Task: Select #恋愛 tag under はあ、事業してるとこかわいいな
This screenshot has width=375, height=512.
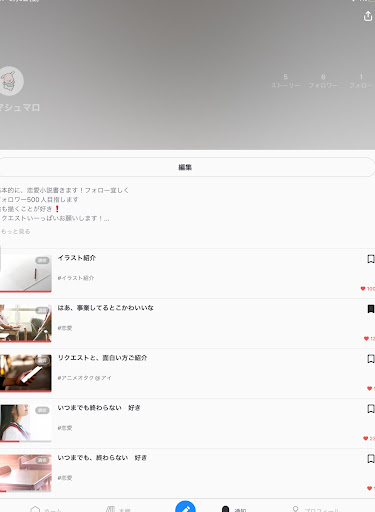Action: (x=65, y=328)
